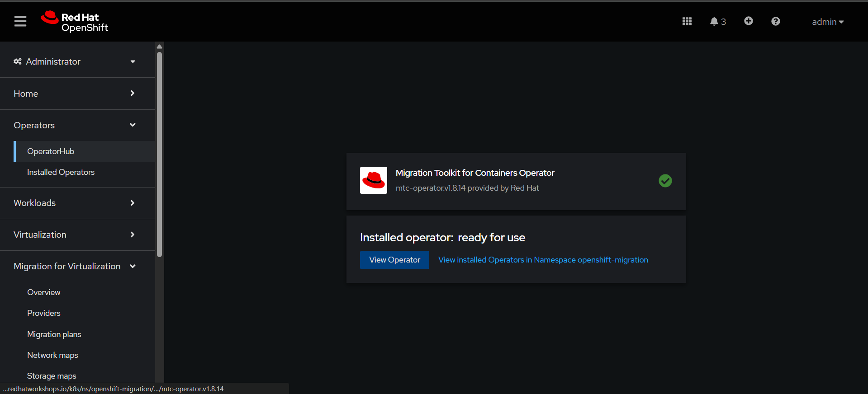
Task: Click the plus import icon
Action: pyautogui.click(x=748, y=21)
